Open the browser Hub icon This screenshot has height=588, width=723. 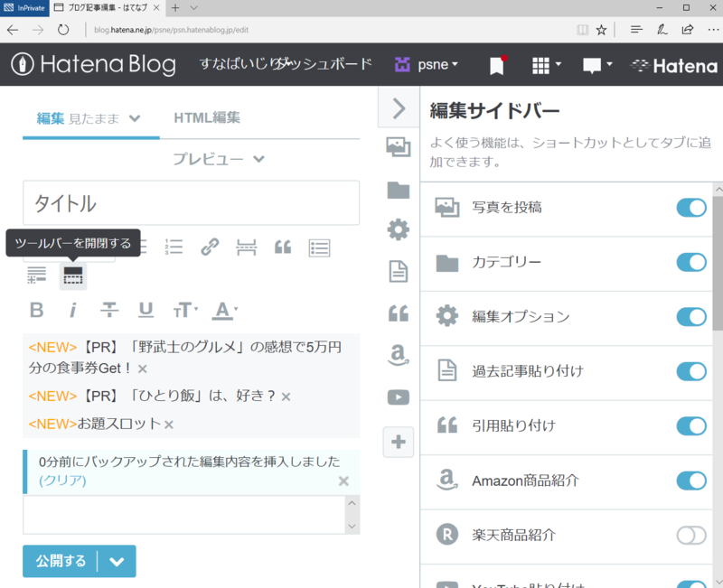(x=636, y=30)
